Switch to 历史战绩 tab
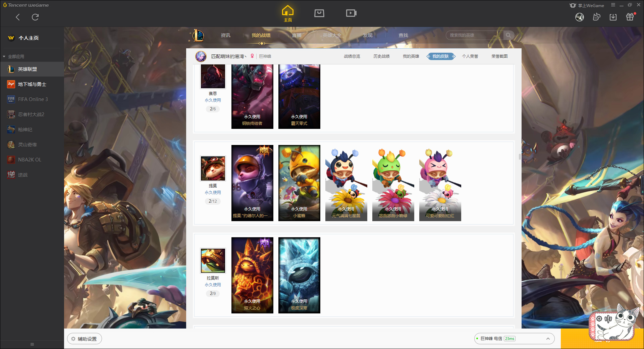Viewport: 644px width, 349px height. tap(381, 56)
